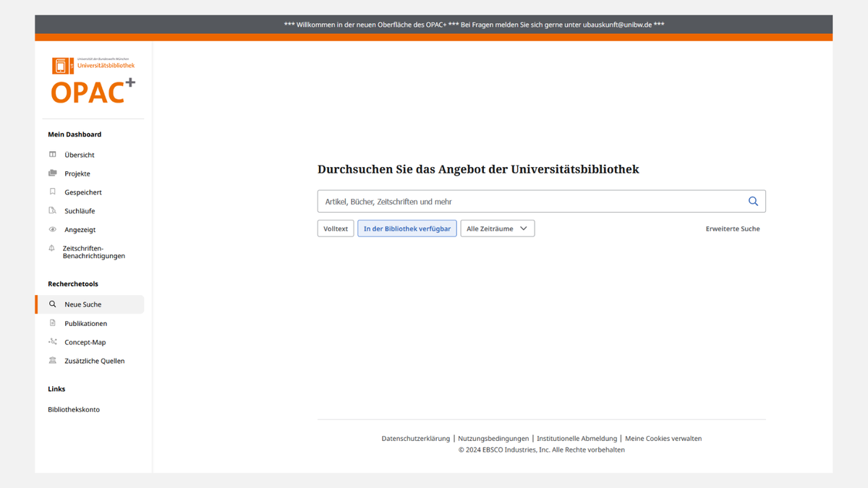The width and height of the screenshot is (868, 488).
Task: Click Meine Cookies verwalten
Action: pos(663,439)
